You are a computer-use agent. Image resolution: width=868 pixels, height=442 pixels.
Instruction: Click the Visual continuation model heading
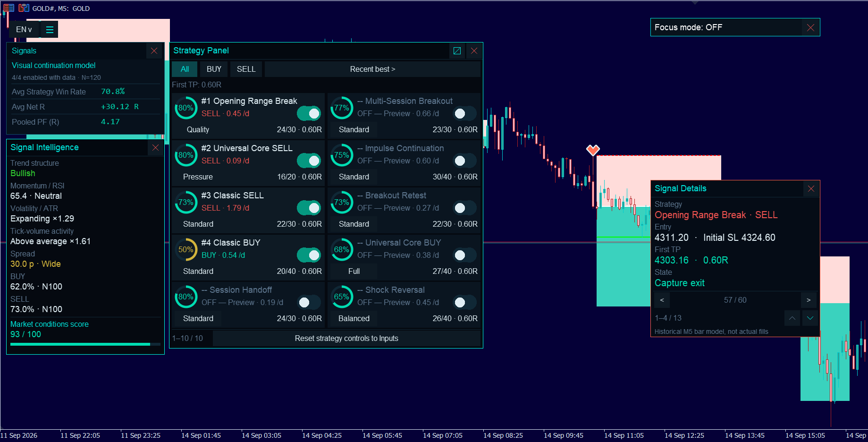[x=53, y=65]
